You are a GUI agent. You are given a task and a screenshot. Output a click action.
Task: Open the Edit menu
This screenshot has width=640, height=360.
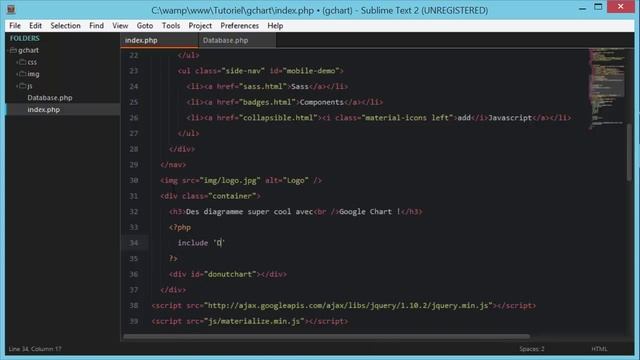click(x=35, y=26)
